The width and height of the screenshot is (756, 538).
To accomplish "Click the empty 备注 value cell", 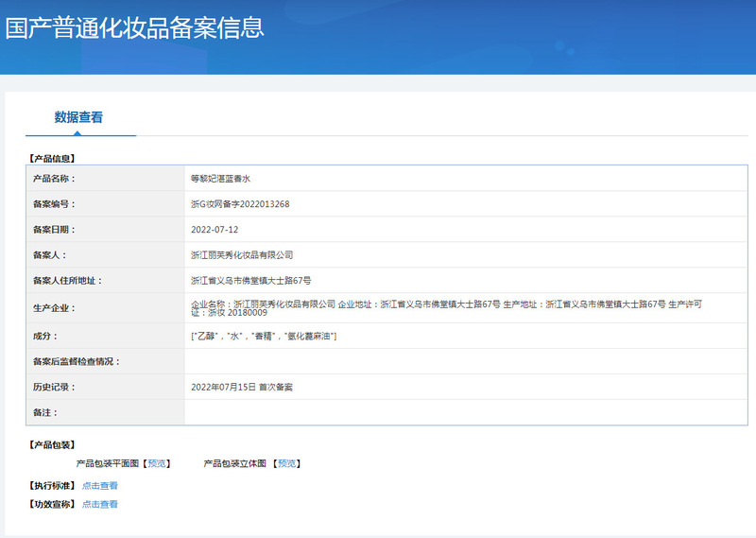I will [467, 412].
